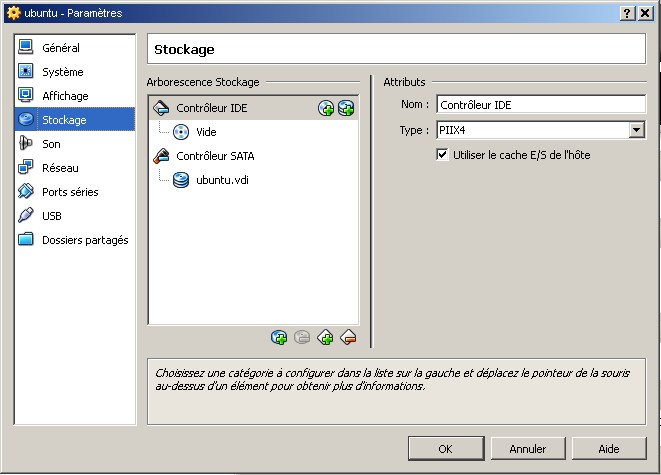This screenshot has height=475, width=661.
Task: Click the add controller icon below the tree
Action: [325, 338]
